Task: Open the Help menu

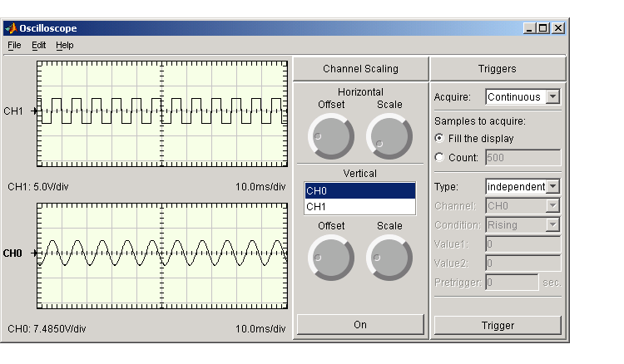Action: (64, 46)
